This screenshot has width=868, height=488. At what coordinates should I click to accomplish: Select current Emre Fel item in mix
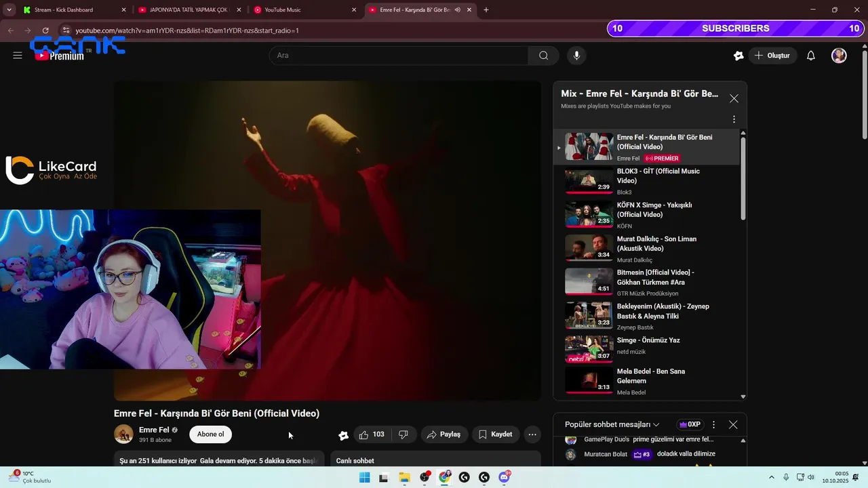[x=647, y=147]
